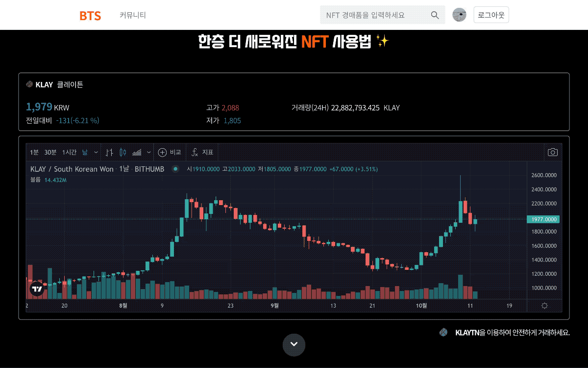Take a chart snapshot with camera icon
588x368 pixels.
point(553,152)
